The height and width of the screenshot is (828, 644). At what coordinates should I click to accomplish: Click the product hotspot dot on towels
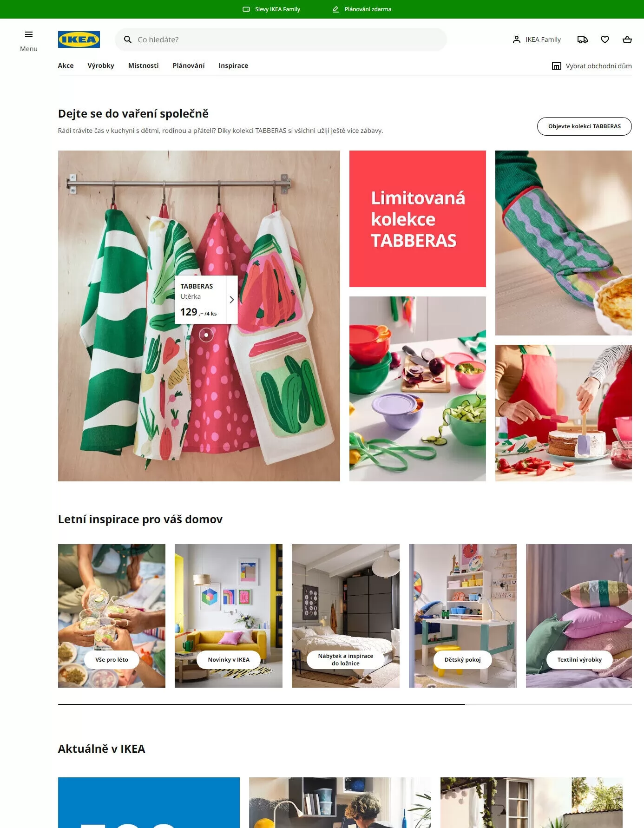coord(206,335)
